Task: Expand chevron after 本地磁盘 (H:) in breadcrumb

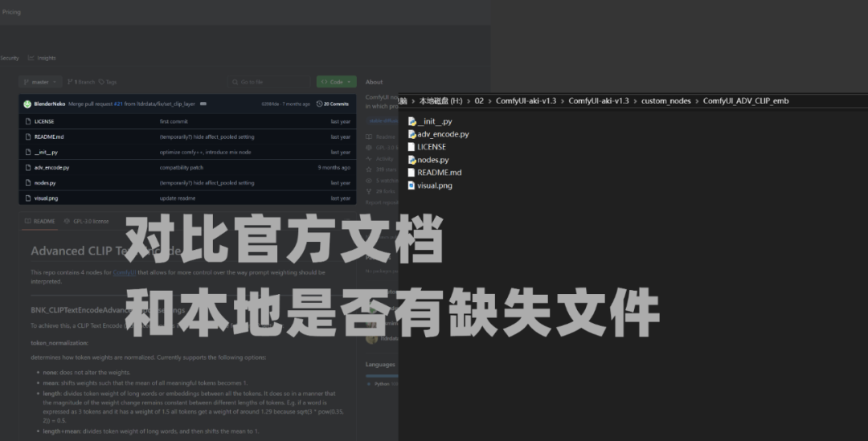Action: pos(469,100)
